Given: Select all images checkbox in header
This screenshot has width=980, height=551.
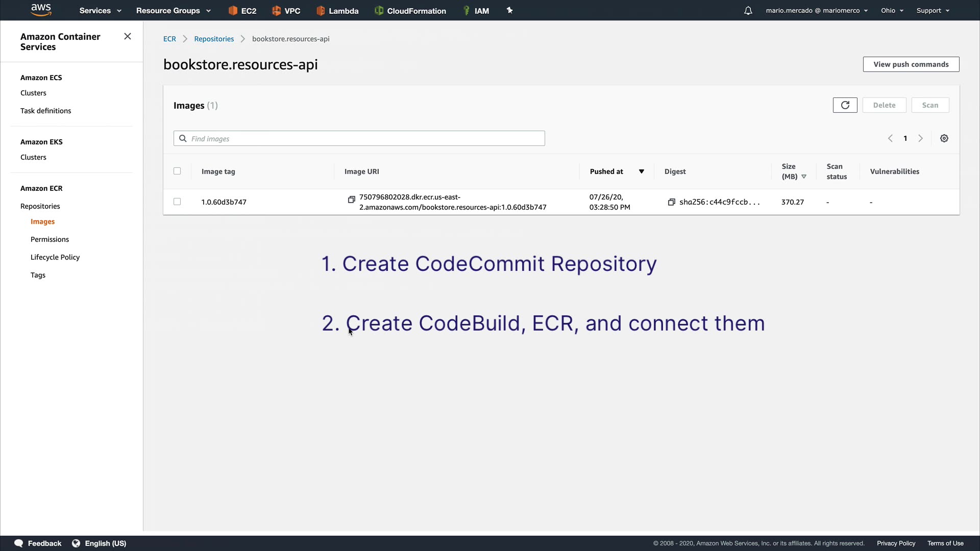Looking at the screenshot, I should (177, 171).
